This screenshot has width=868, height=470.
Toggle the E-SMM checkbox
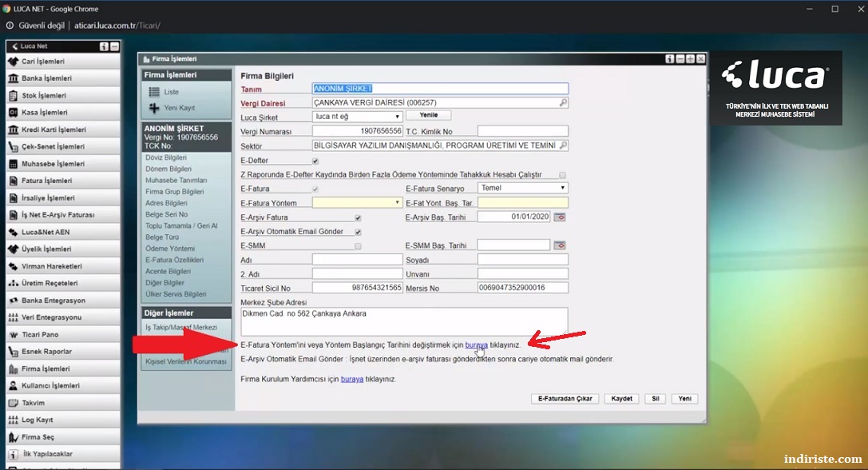click(x=359, y=246)
